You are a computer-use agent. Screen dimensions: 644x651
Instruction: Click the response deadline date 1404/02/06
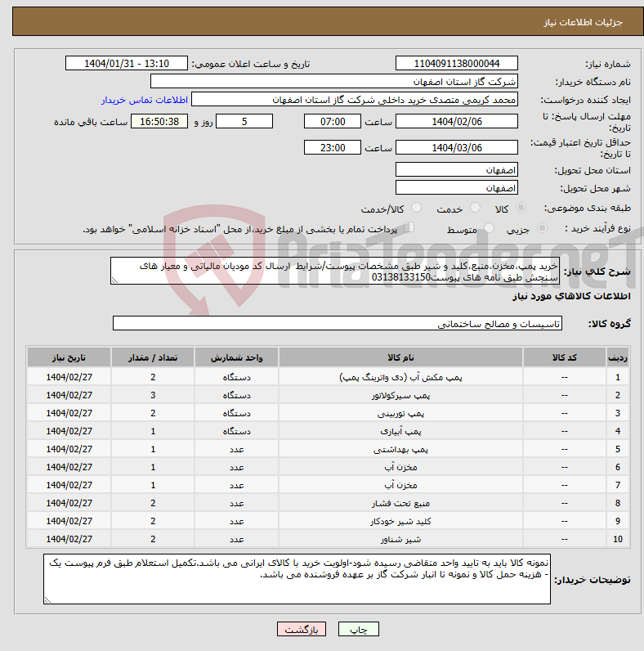point(457,121)
